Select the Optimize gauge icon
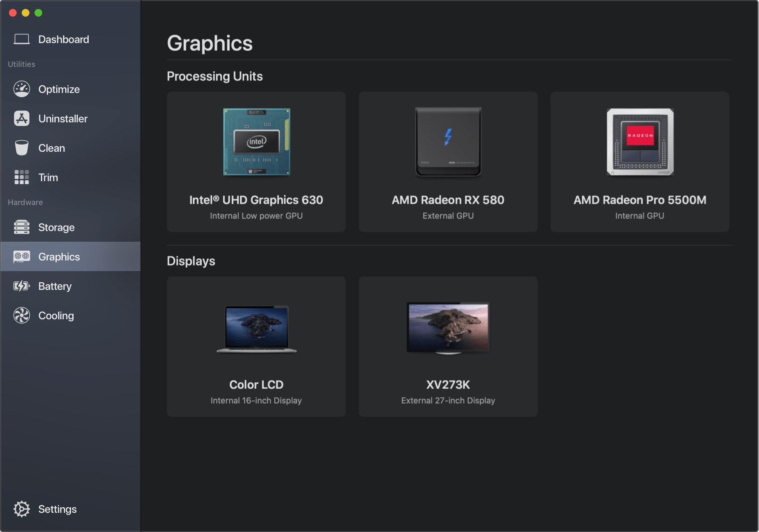Viewport: 759px width, 532px height. 21,89
